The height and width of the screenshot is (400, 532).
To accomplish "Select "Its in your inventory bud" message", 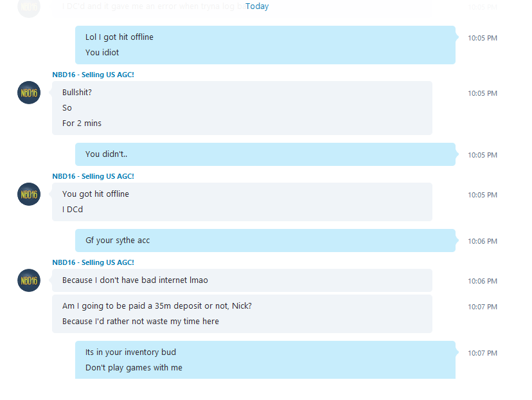I will (130, 352).
